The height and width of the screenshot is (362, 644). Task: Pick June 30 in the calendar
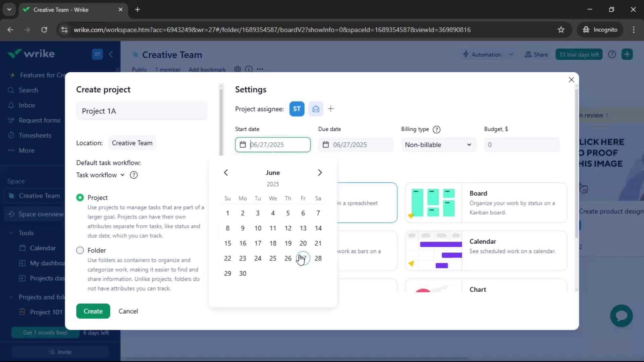pos(243,274)
